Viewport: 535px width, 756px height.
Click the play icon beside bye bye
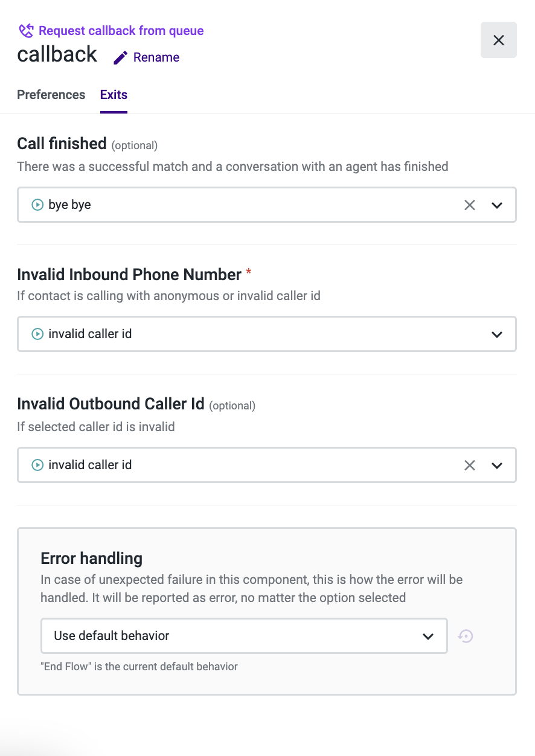(37, 205)
